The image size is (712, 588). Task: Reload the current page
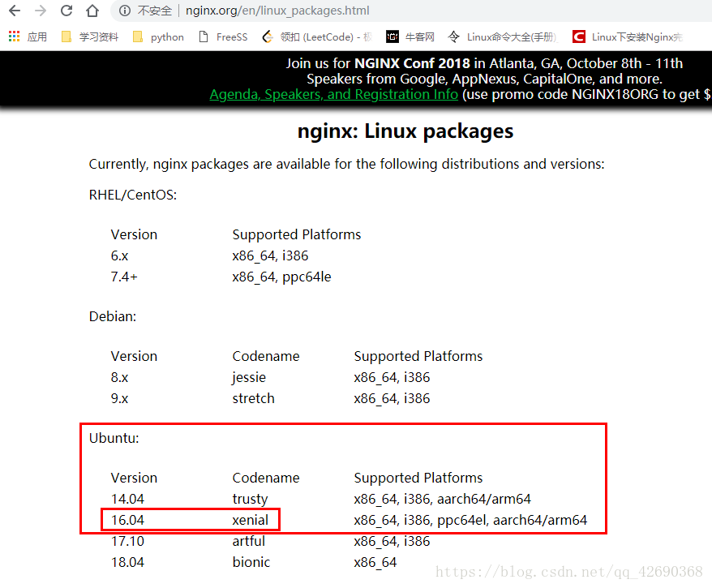pyautogui.click(x=66, y=11)
